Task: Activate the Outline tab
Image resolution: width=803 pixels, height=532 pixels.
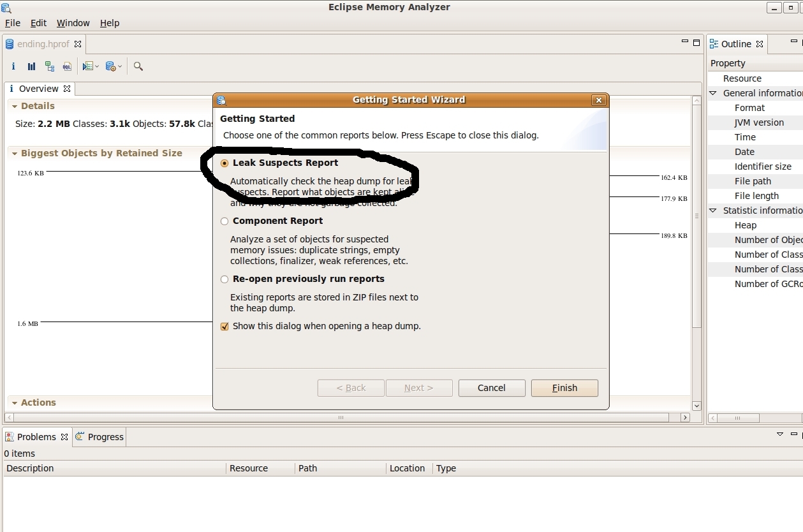Action: [736, 44]
